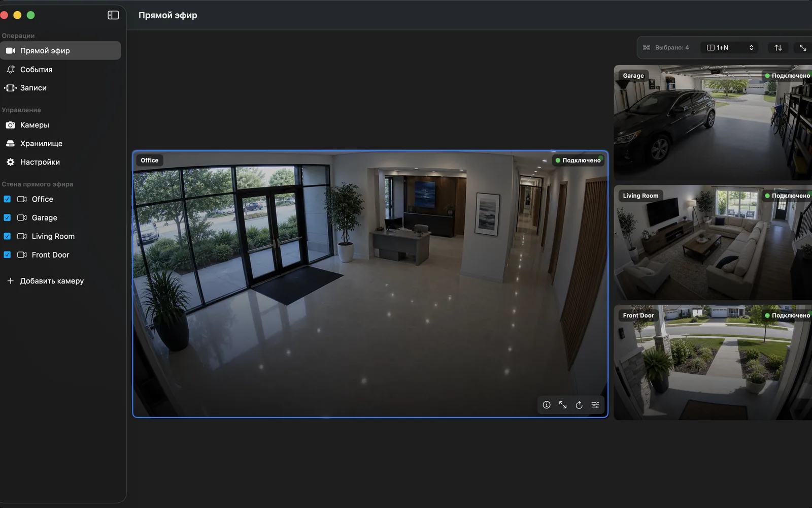
Task: Toggle the sidebar panel icon
Action: pos(113,15)
